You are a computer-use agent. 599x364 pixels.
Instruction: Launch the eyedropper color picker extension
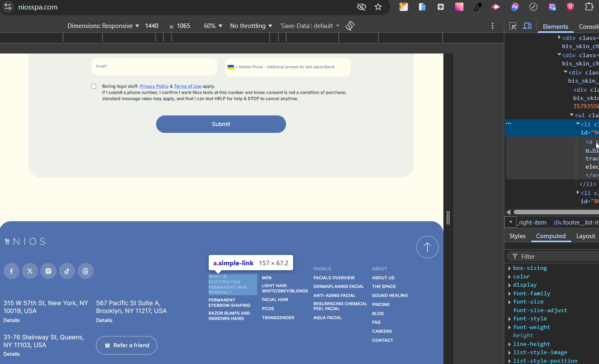(478, 7)
